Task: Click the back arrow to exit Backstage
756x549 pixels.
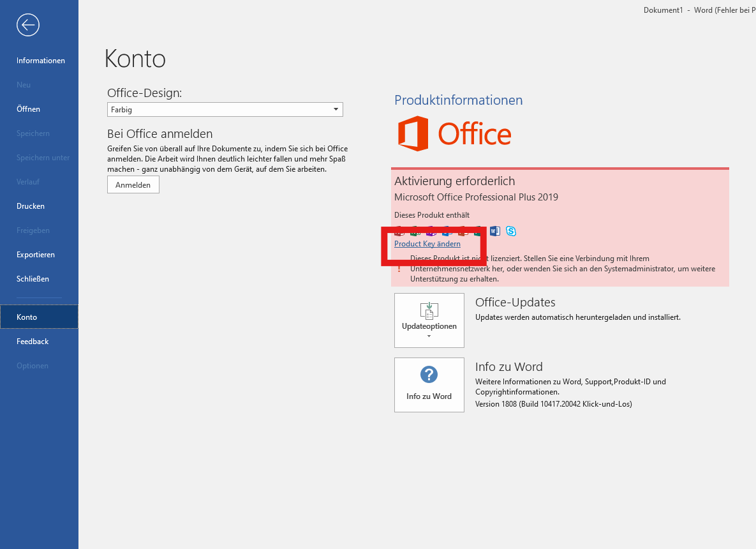Action: pyautogui.click(x=28, y=25)
